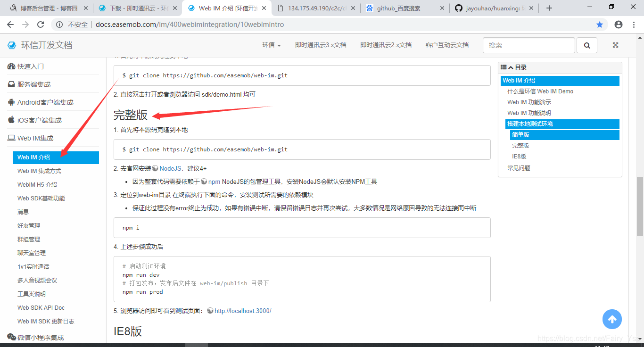
Task: Open 群组管理 in sidebar
Action: coord(29,240)
